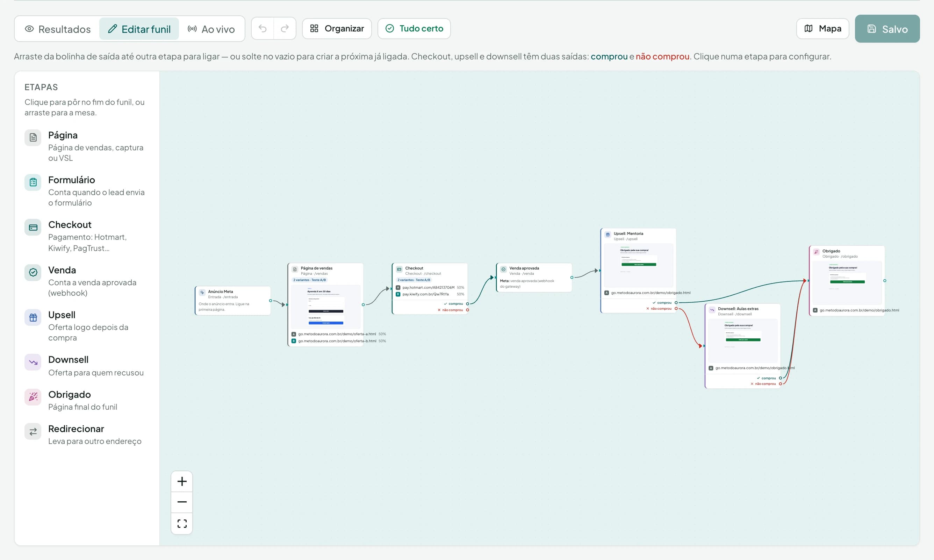Click the pay.hotmart.com variant A link
The width and height of the screenshot is (934, 560).
(x=428, y=288)
